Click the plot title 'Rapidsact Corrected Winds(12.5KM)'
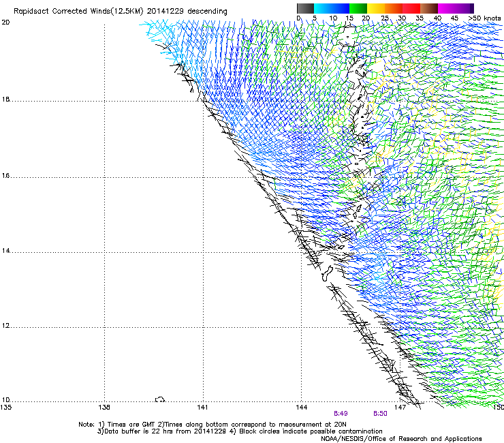Viewport: 504px width, 443px height. click(x=78, y=12)
